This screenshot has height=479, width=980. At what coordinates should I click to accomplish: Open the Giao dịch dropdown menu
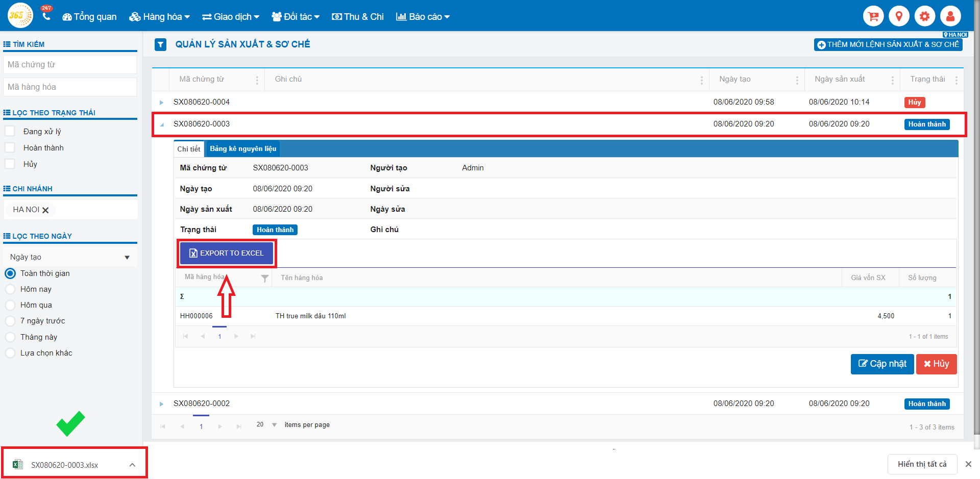point(231,17)
